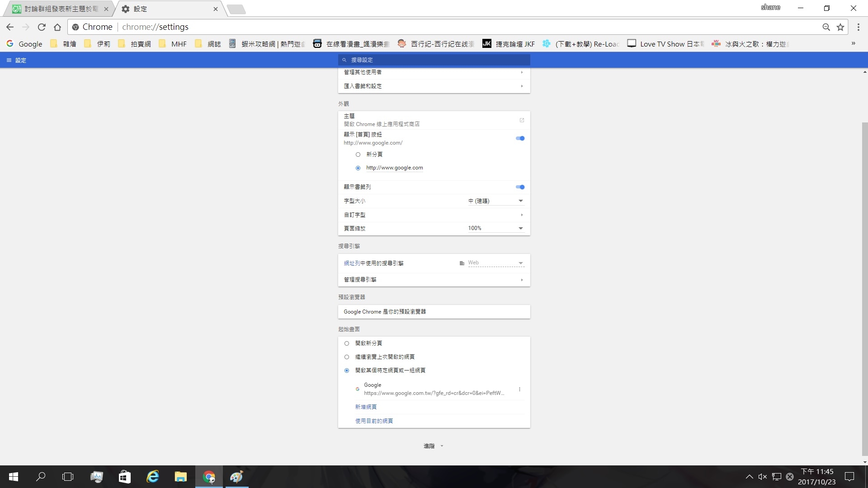Open the Windows Store taskbar icon

(124, 477)
